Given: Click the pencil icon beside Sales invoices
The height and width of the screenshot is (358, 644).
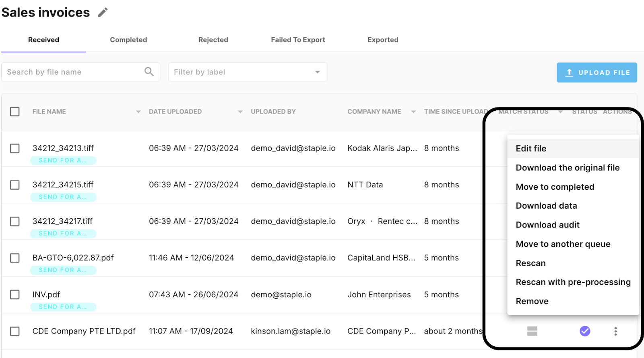Looking at the screenshot, I should point(103,12).
